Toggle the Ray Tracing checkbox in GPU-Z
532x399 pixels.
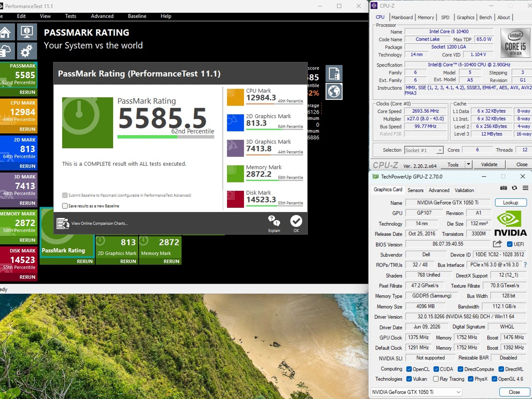coord(436,379)
